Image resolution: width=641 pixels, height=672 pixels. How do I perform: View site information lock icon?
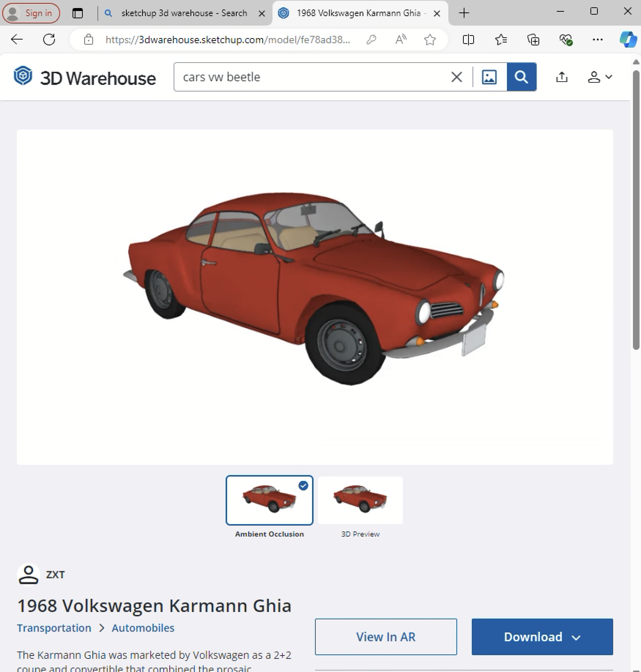89,39
